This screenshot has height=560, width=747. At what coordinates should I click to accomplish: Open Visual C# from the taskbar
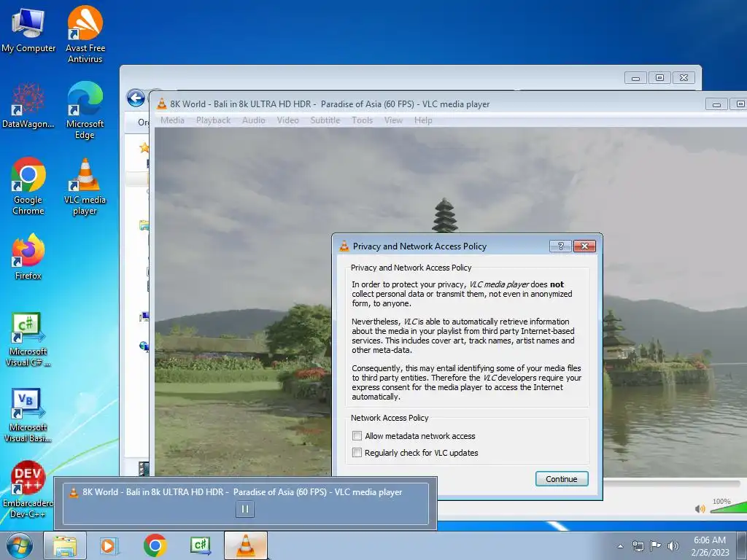200,545
